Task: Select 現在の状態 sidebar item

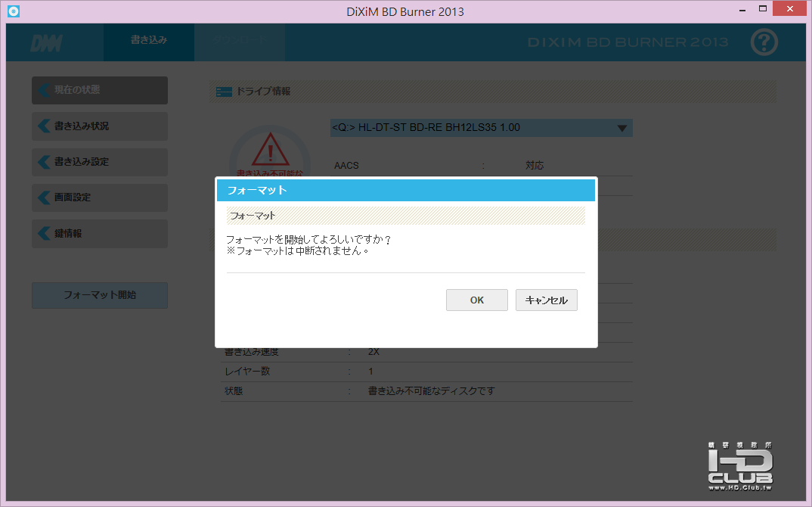Action: (x=100, y=90)
